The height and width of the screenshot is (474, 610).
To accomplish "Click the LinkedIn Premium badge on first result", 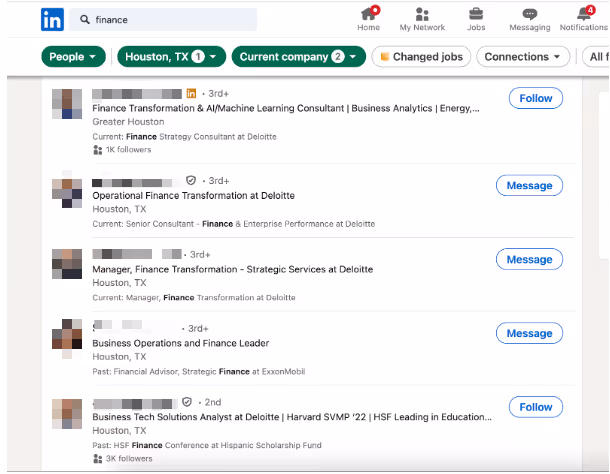I will [191, 93].
